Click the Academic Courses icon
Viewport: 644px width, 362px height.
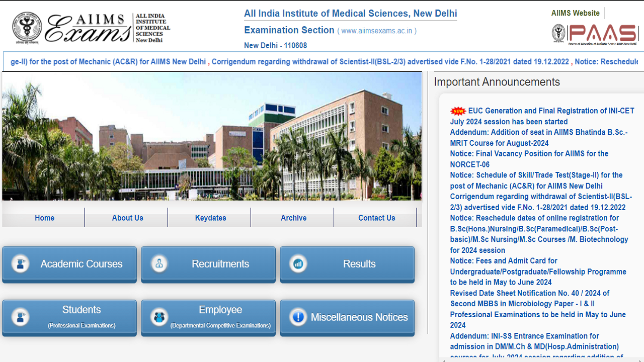coord(21,263)
